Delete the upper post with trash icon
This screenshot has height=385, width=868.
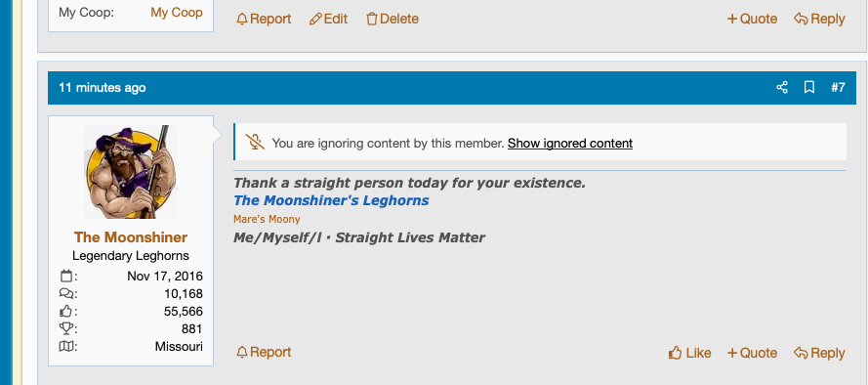[393, 19]
